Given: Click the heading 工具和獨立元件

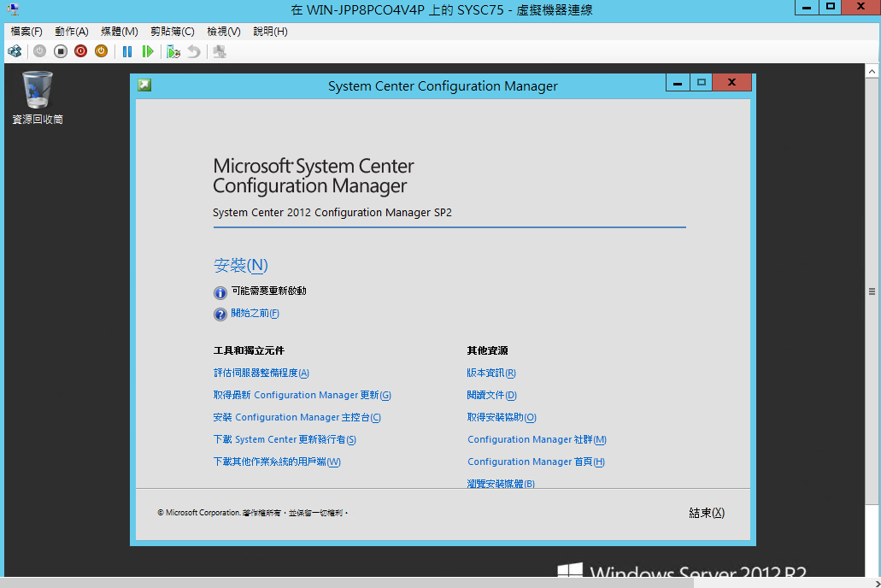Looking at the screenshot, I should click(249, 350).
